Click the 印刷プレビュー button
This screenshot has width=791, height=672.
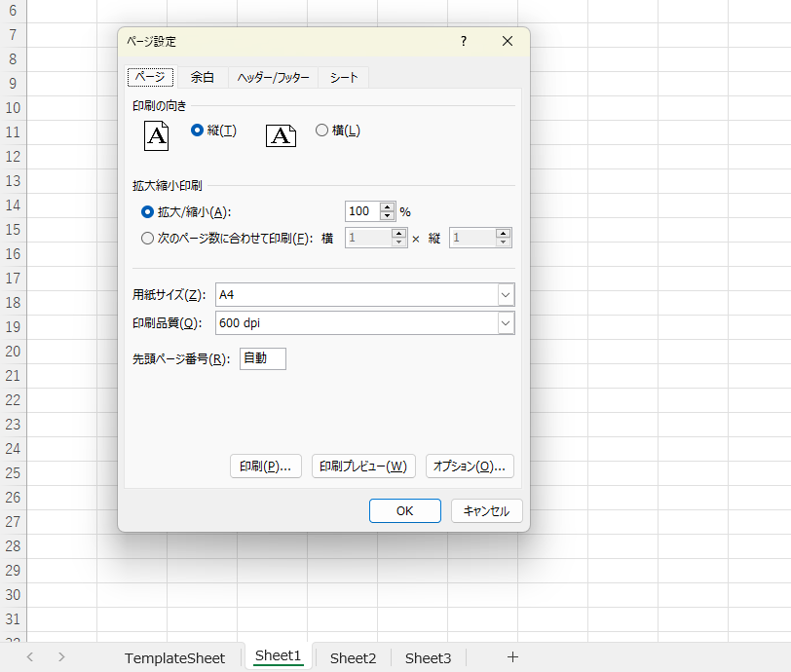click(363, 466)
